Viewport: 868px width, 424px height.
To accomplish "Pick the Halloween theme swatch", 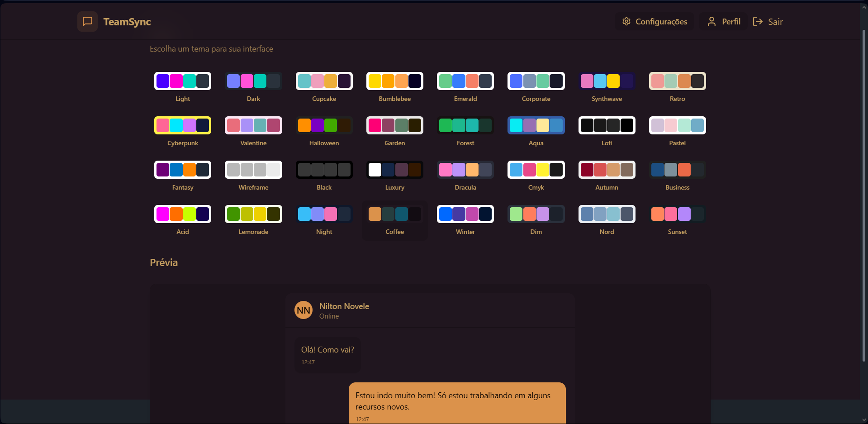I will click(x=324, y=125).
